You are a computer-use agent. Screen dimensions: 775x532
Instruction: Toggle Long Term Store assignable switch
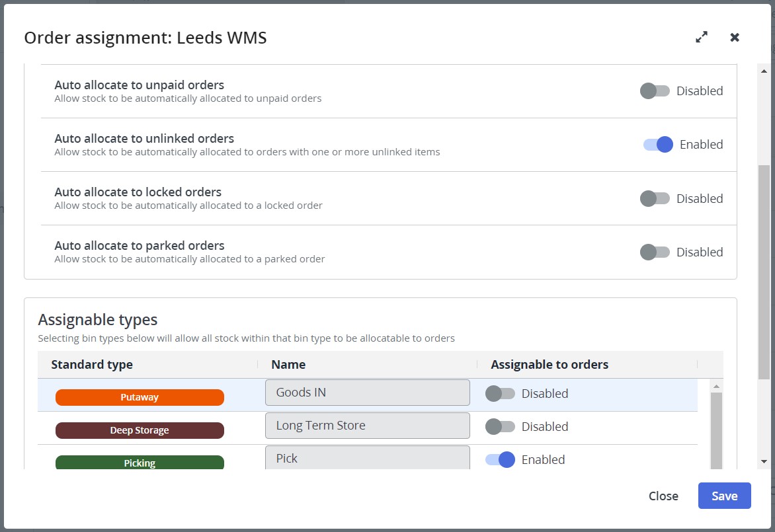[x=500, y=427]
